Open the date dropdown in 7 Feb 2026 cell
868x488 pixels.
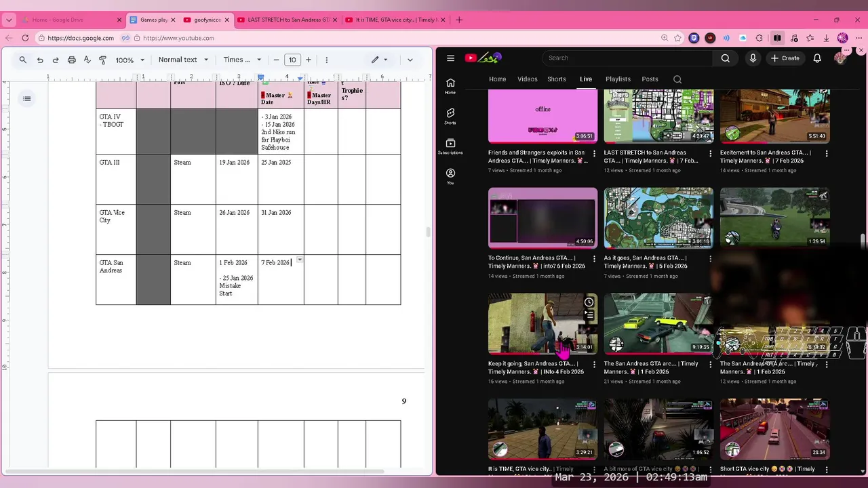(300, 260)
